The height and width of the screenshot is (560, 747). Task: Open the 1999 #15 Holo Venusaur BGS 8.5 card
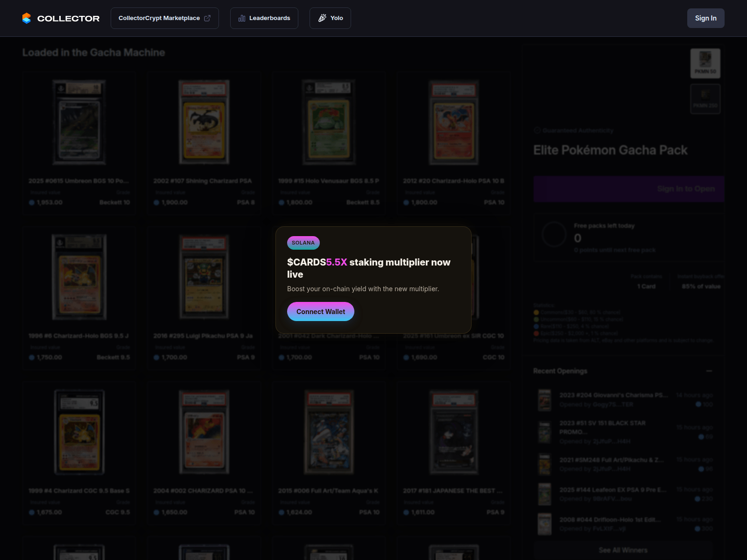pyautogui.click(x=329, y=143)
